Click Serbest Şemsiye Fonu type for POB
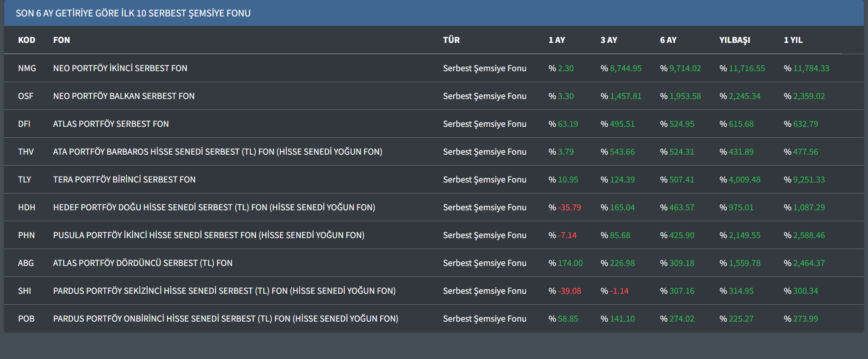Image resolution: width=868 pixels, height=359 pixels. (484, 319)
